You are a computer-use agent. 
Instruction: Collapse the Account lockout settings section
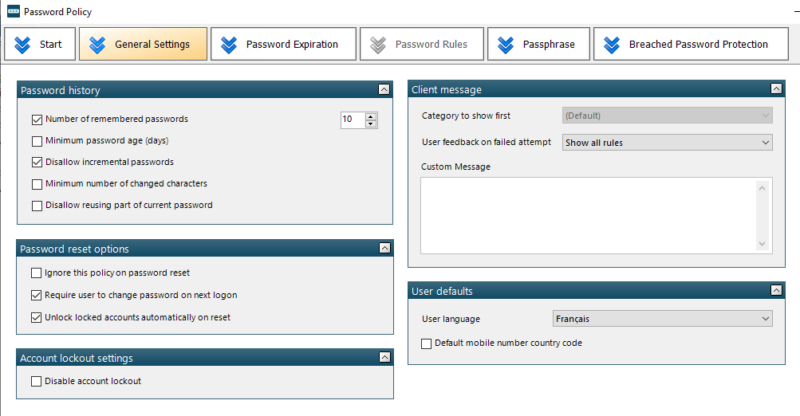(385, 357)
